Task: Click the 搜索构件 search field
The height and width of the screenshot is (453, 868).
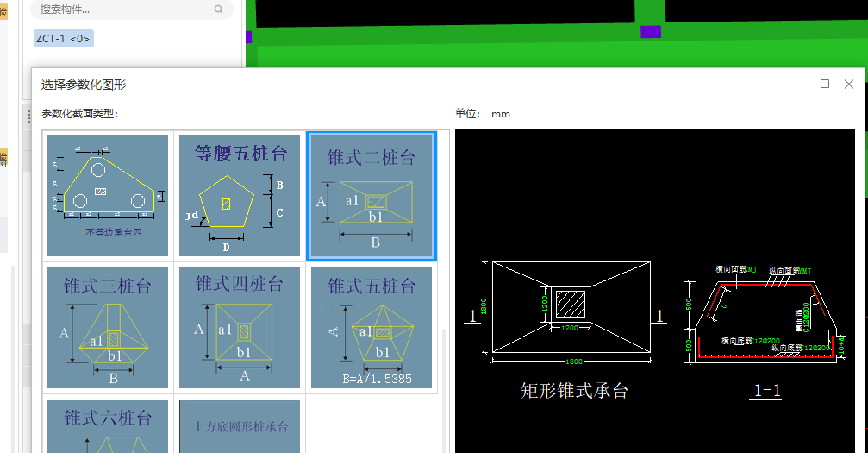Action: click(x=132, y=9)
